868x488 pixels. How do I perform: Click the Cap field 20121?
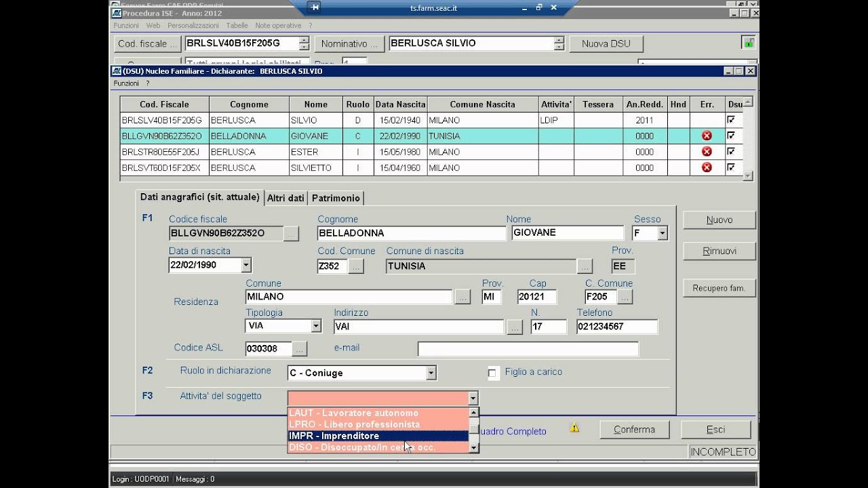pos(537,297)
